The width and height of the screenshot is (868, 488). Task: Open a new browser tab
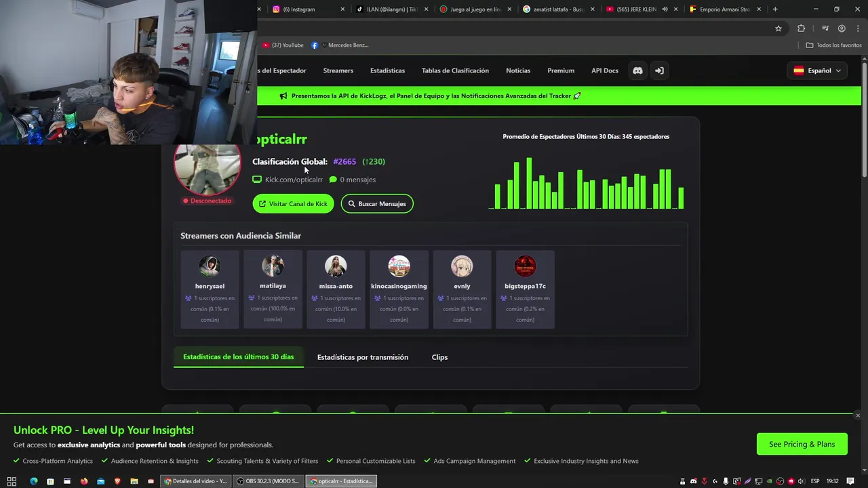(x=775, y=9)
